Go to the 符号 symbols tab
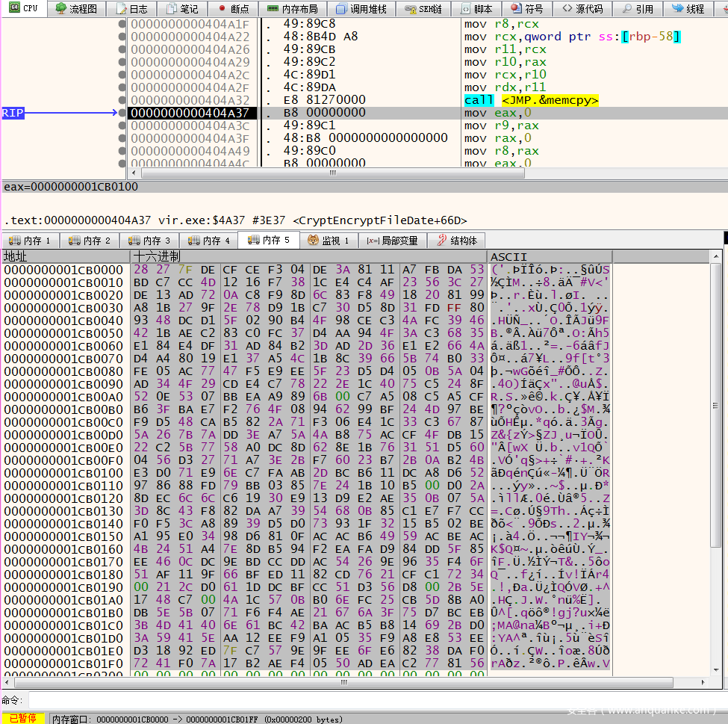Screen dimensions: 728x724 pyautogui.click(x=527, y=9)
